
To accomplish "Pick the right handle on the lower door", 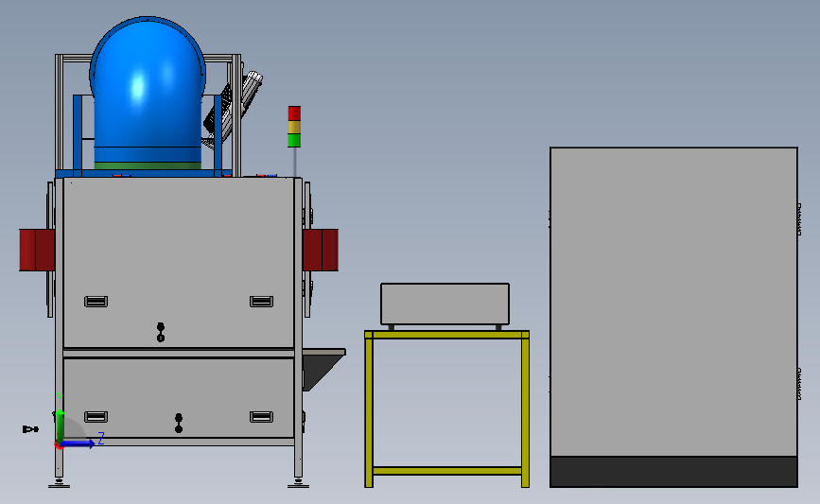I will [261, 417].
